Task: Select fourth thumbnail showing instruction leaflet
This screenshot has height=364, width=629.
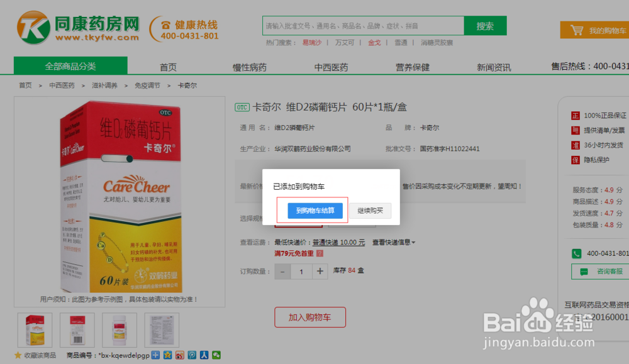Action: [162, 330]
